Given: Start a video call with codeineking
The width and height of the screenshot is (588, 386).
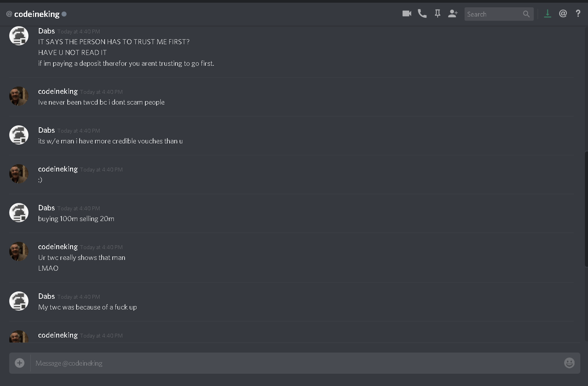Looking at the screenshot, I should [x=406, y=14].
